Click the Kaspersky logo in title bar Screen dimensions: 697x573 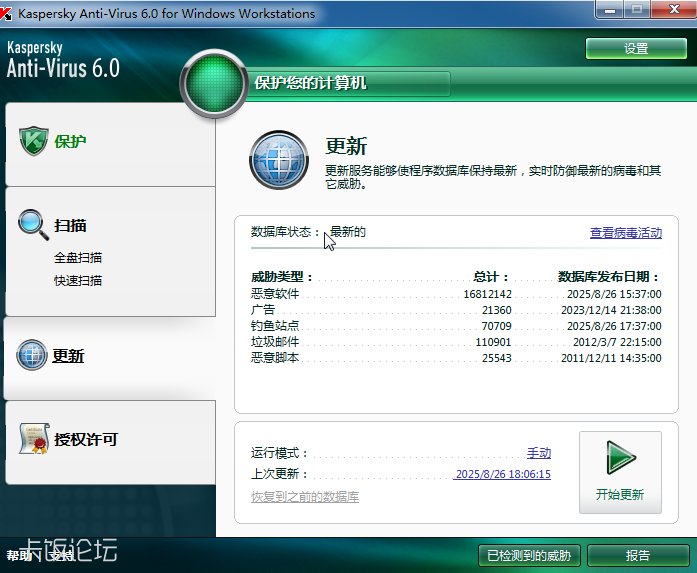(x=9, y=14)
